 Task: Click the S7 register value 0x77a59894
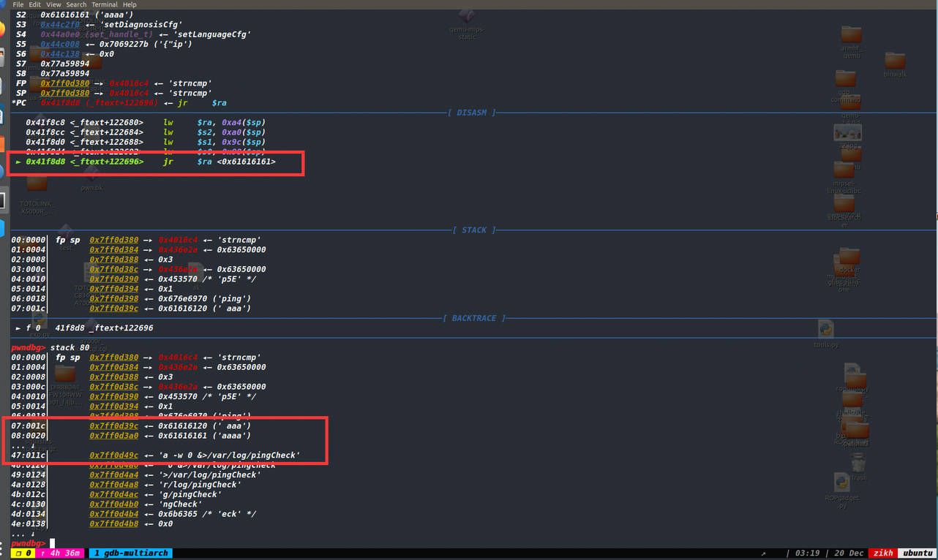pos(65,64)
